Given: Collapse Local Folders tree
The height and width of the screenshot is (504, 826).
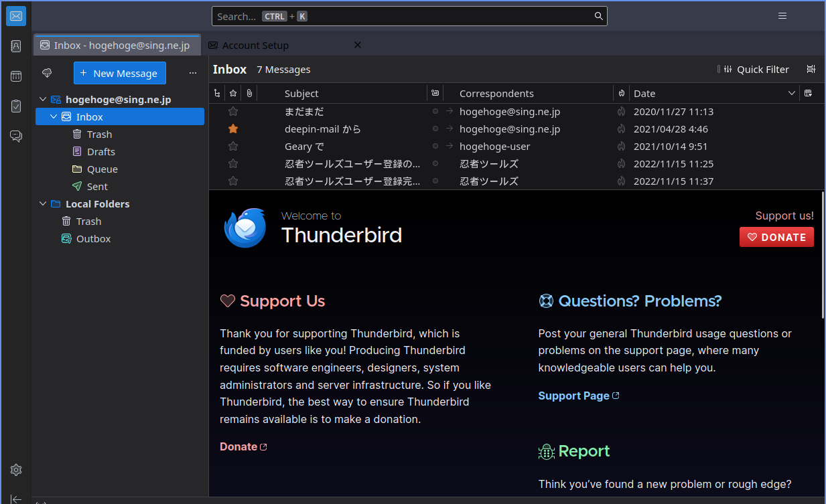Looking at the screenshot, I should pyautogui.click(x=43, y=204).
